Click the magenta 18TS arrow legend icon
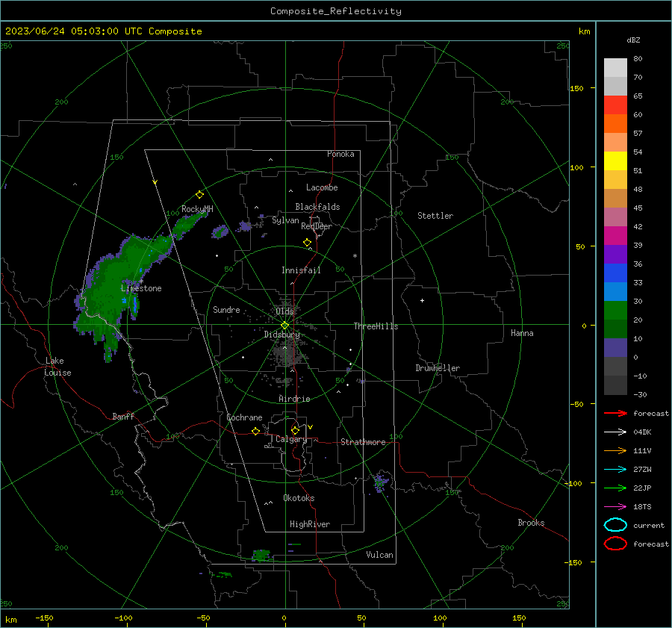This screenshot has height=628, width=672. [x=615, y=507]
